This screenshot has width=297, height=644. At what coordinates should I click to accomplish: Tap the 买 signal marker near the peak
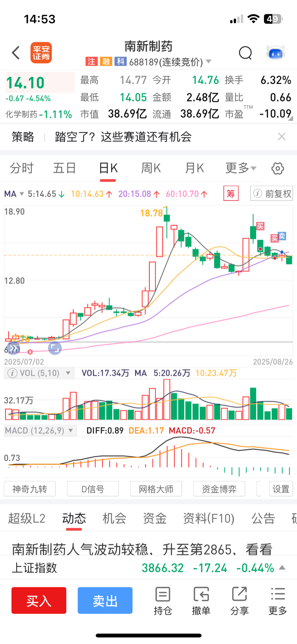260,226
